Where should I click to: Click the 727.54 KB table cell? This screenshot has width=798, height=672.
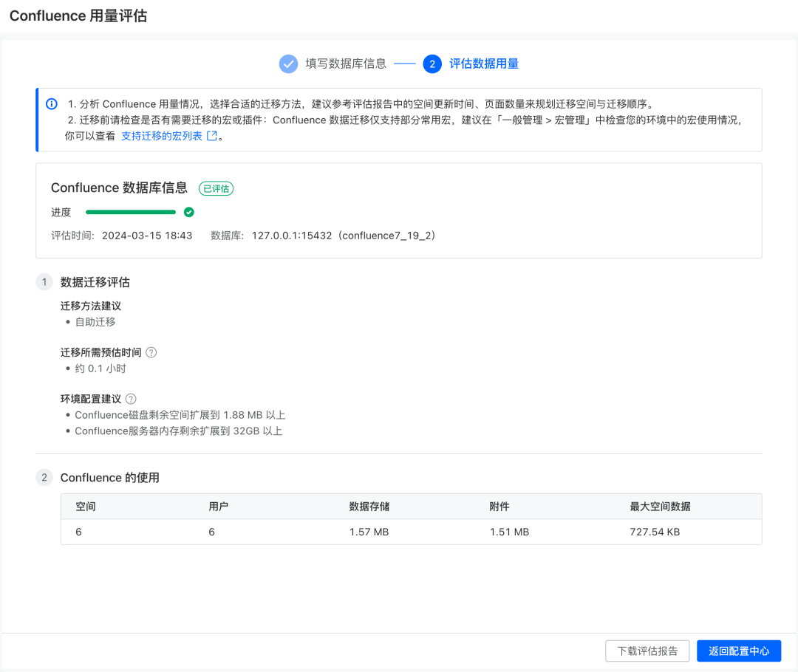(x=655, y=532)
